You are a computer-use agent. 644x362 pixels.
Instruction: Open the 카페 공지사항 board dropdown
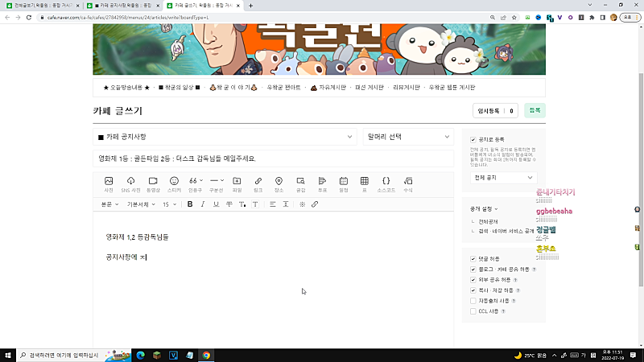tap(225, 137)
